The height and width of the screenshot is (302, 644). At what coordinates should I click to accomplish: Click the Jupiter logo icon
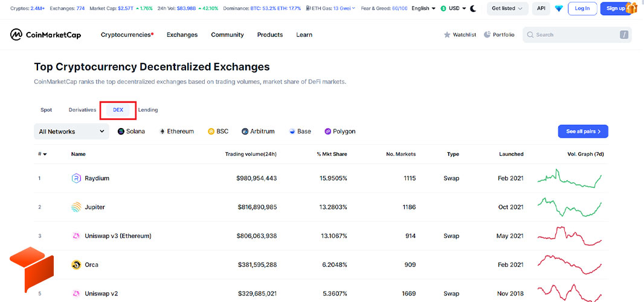(x=76, y=207)
